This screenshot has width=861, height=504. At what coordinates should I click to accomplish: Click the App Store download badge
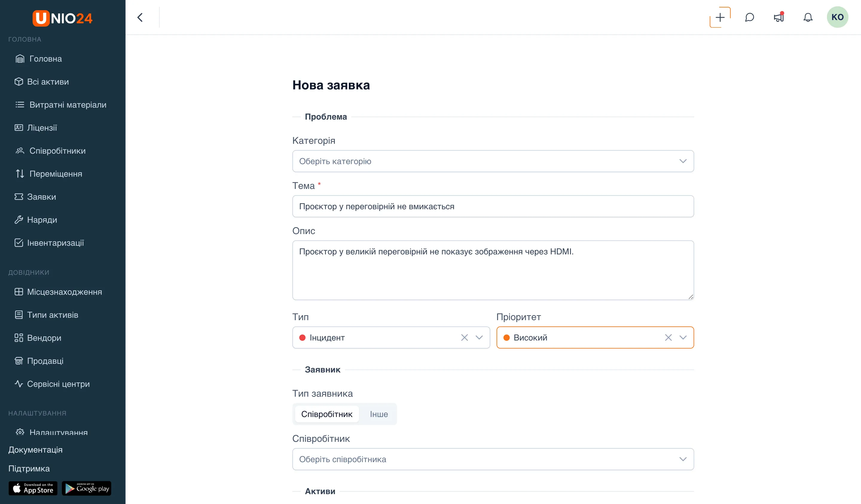[x=33, y=488]
